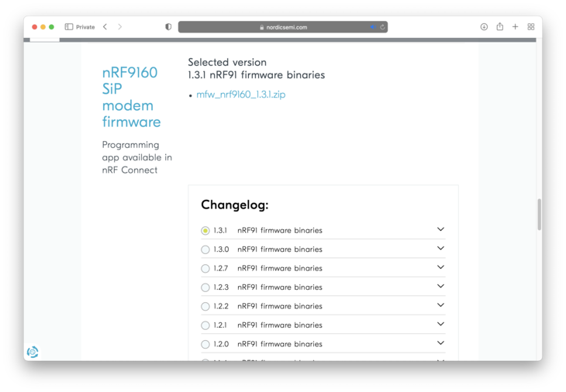
Task: Click the cookie settings icon bottom-left
Action: click(x=33, y=352)
